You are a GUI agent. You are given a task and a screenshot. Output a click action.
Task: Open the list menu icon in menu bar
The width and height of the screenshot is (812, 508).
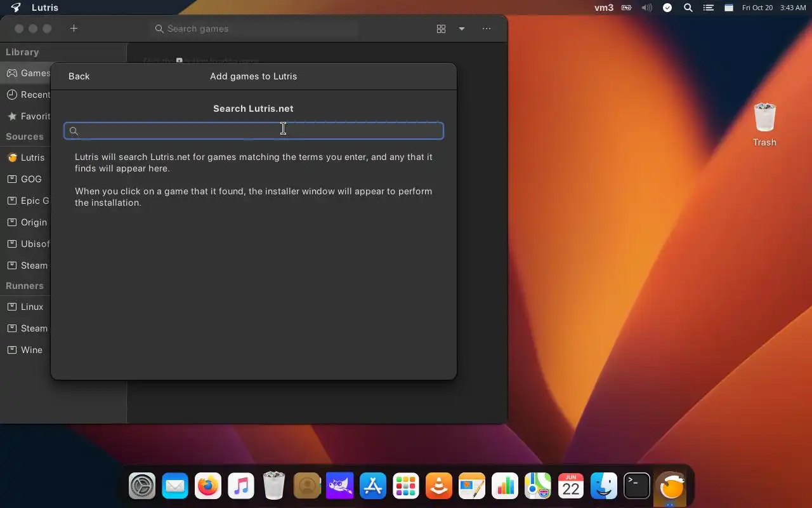pos(709,8)
